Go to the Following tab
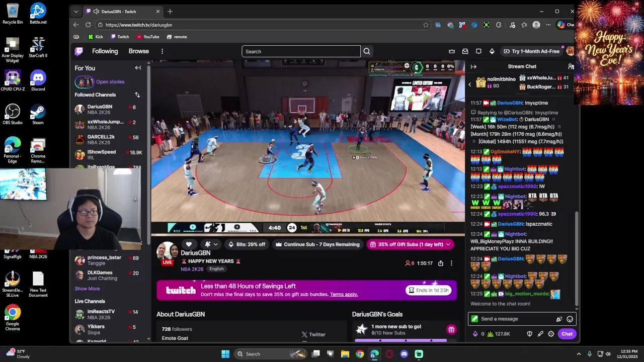Viewport: 644px width, 362px height. [105, 51]
